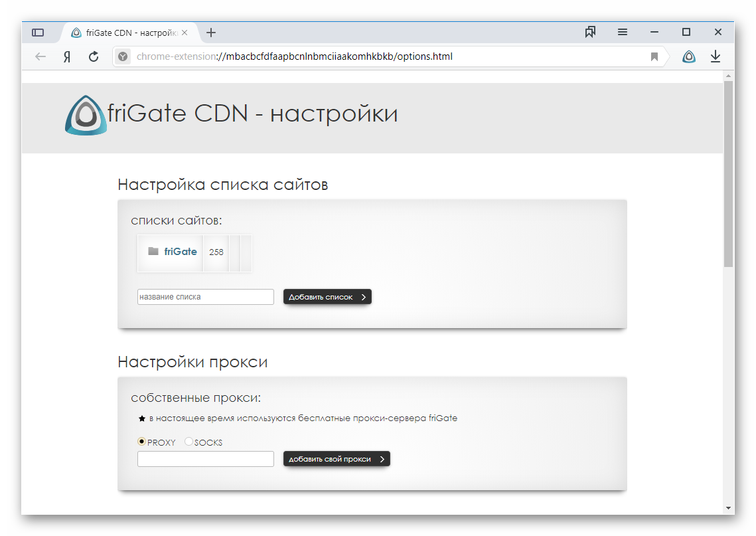Close the friGate CDN settings tab
The height and width of the screenshot is (536, 756).
point(185,33)
